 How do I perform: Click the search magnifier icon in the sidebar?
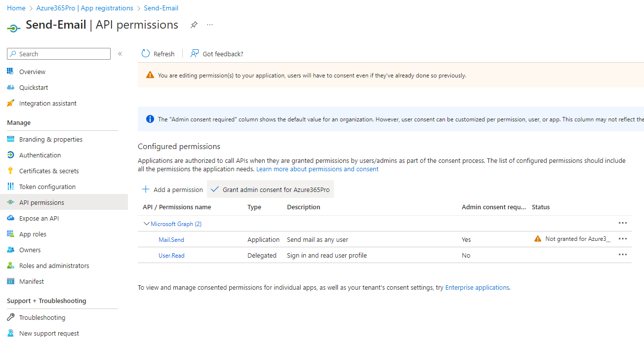pos(13,54)
